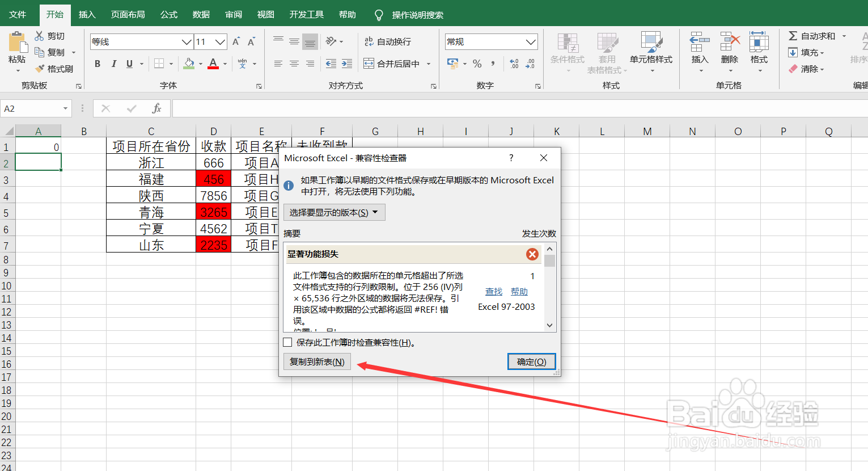Click the Comma Style icon
The height and width of the screenshot is (471, 868).
tap(493, 64)
